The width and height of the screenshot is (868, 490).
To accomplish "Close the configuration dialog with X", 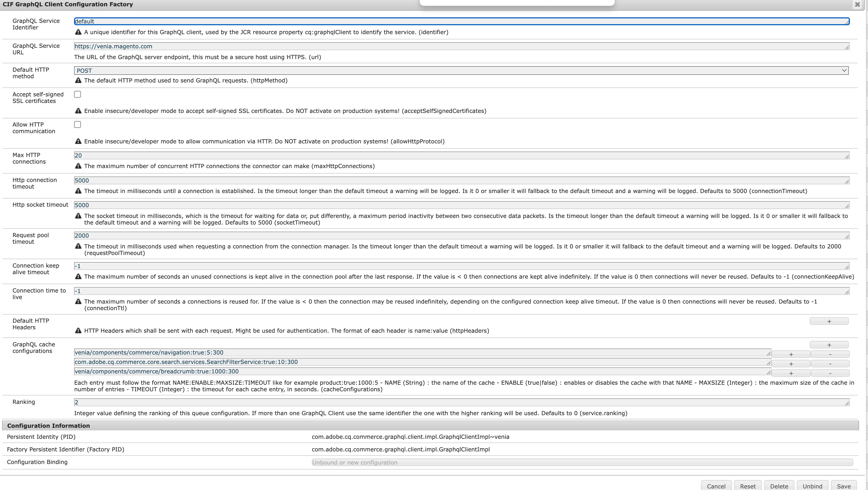I will pos(857,4).
